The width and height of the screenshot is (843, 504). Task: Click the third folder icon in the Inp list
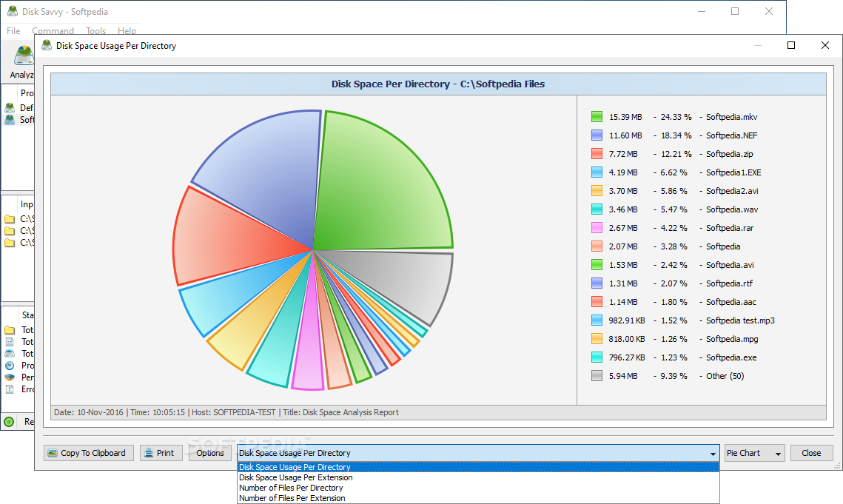coord(10,243)
